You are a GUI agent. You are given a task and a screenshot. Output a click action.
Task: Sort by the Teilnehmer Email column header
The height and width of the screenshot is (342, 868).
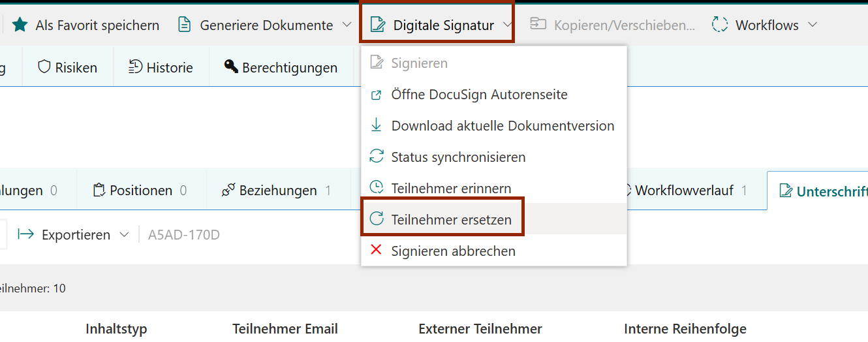click(x=285, y=329)
